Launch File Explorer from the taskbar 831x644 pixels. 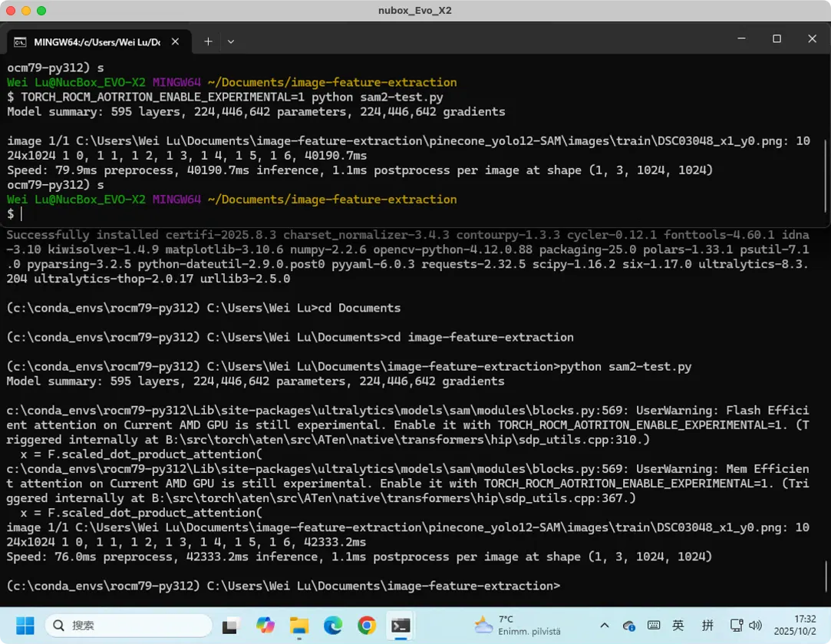pos(300,625)
